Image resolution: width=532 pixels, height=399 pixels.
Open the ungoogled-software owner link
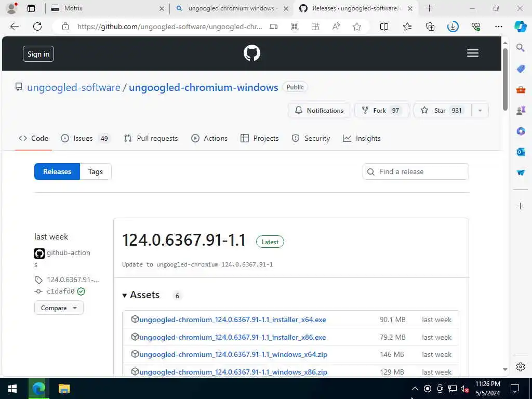coord(74,87)
